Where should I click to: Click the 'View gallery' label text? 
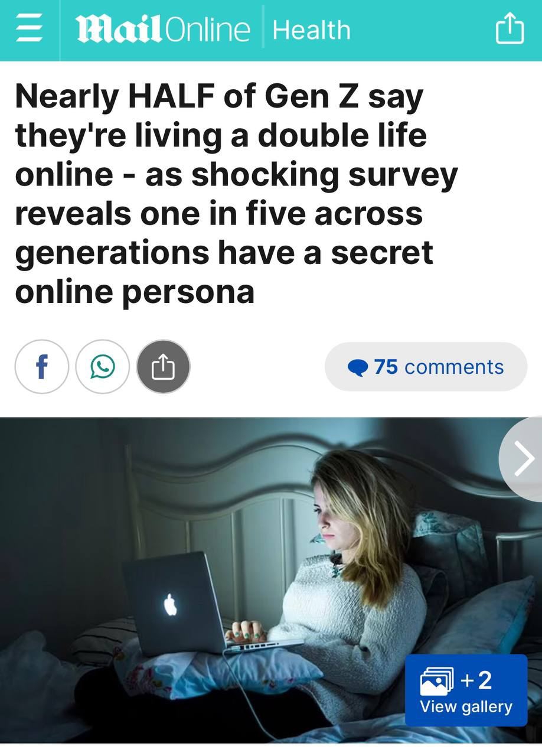[x=466, y=706]
